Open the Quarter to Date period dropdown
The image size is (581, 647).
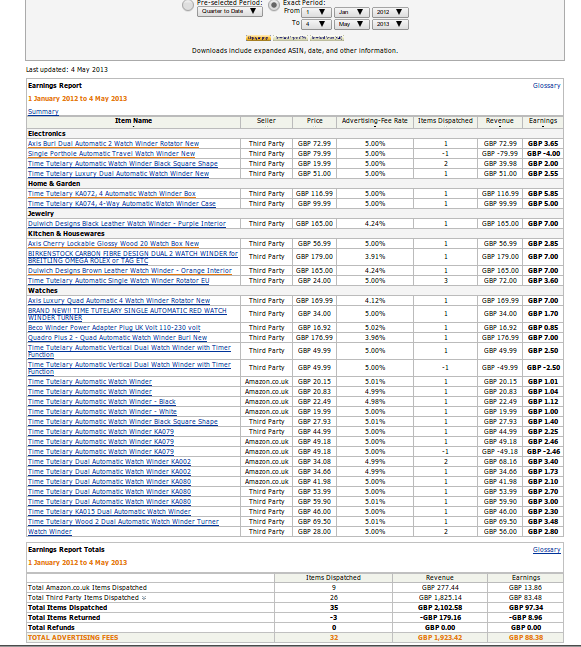230,12
